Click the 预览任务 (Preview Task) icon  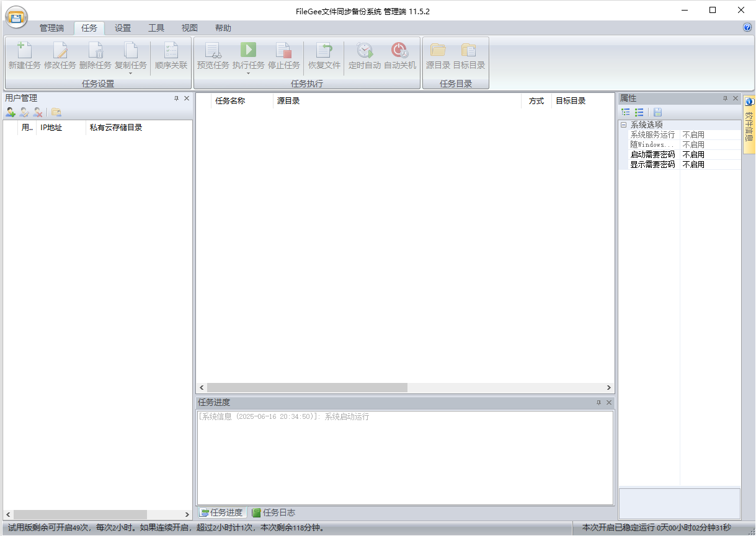tap(213, 50)
